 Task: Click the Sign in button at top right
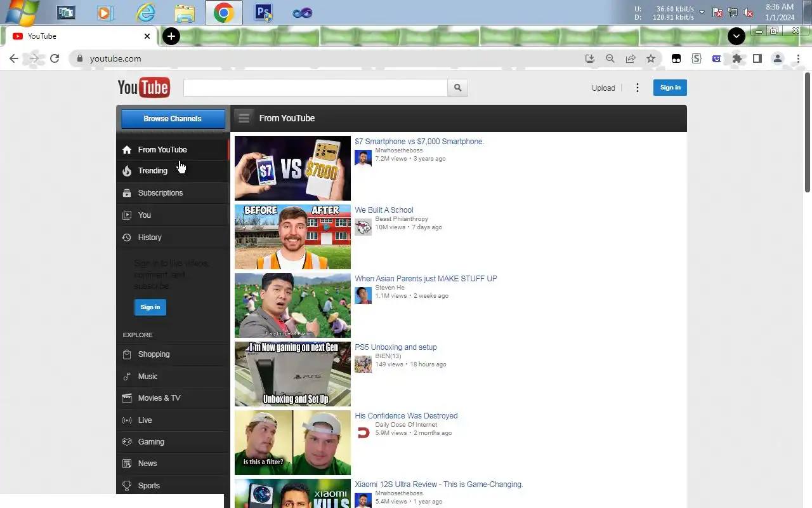670,88
